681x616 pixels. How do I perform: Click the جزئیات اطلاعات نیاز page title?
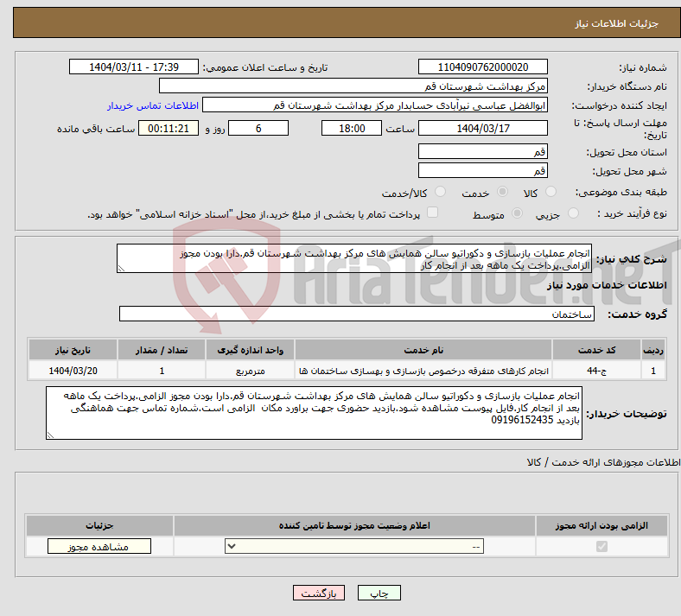[x=617, y=23]
